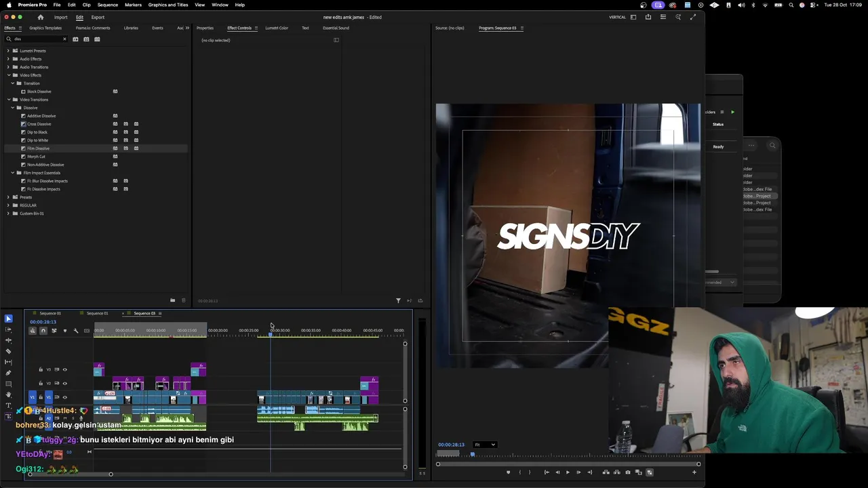Screen dimensions: 868x488
Task: Open timeline wrench display settings
Action: click(x=76, y=331)
